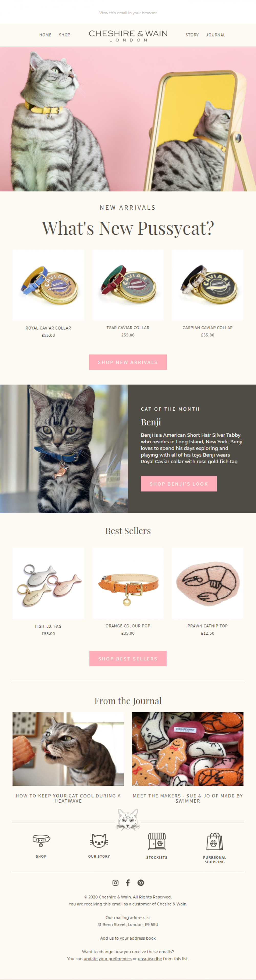Follow the update your preferences link
This screenshot has height=980, width=256.
tap(108, 959)
